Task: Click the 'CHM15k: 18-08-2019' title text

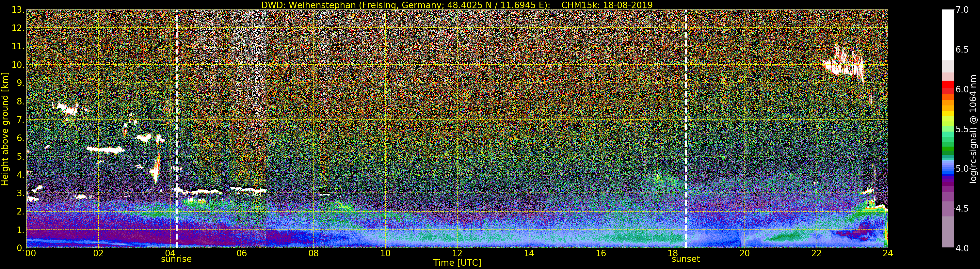Action: [607, 5]
